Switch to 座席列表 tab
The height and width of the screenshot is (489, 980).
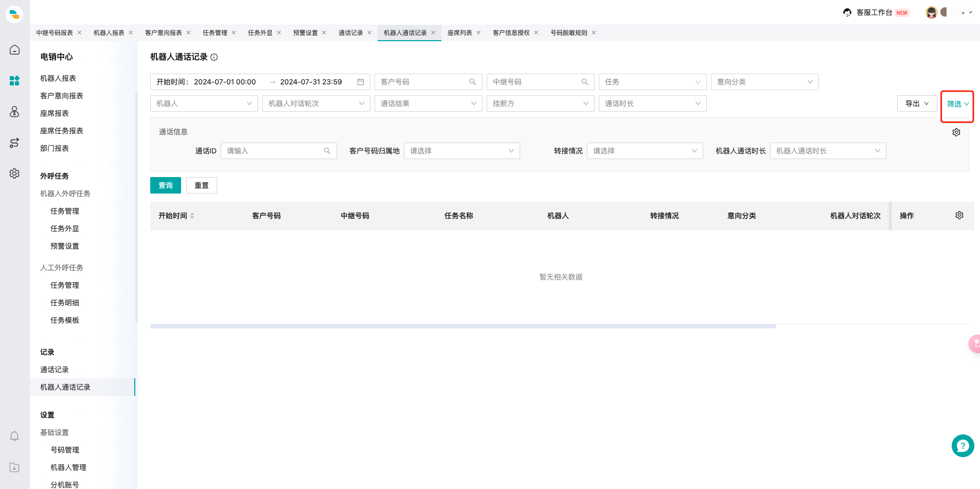460,32
